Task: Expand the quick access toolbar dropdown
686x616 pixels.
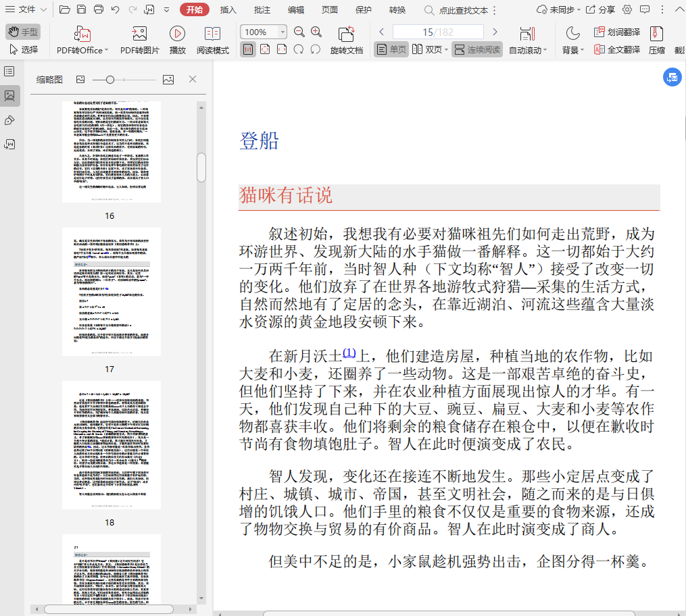Action: [x=166, y=9]
